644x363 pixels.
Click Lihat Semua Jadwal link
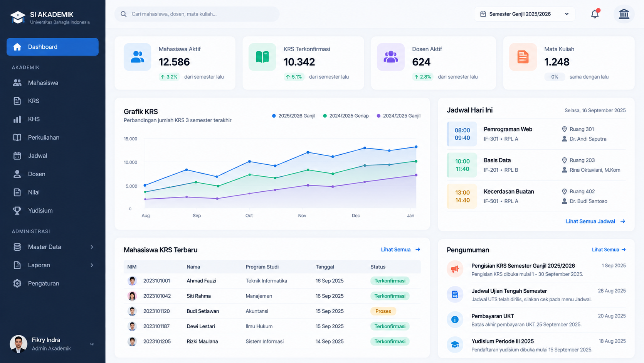pyautogui.click(x=595, y=221)
